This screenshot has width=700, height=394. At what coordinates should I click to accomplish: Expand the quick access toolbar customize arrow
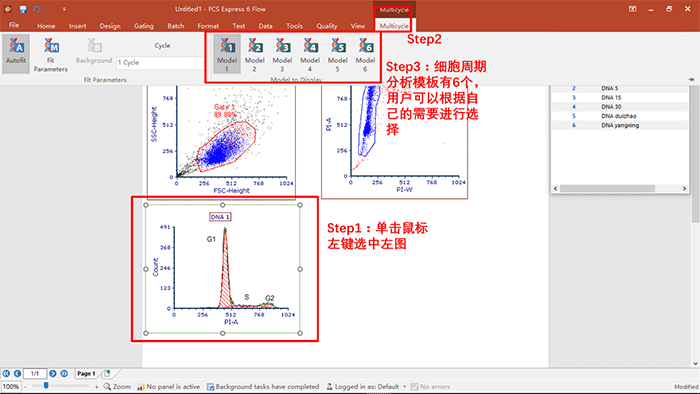point(64,9)
